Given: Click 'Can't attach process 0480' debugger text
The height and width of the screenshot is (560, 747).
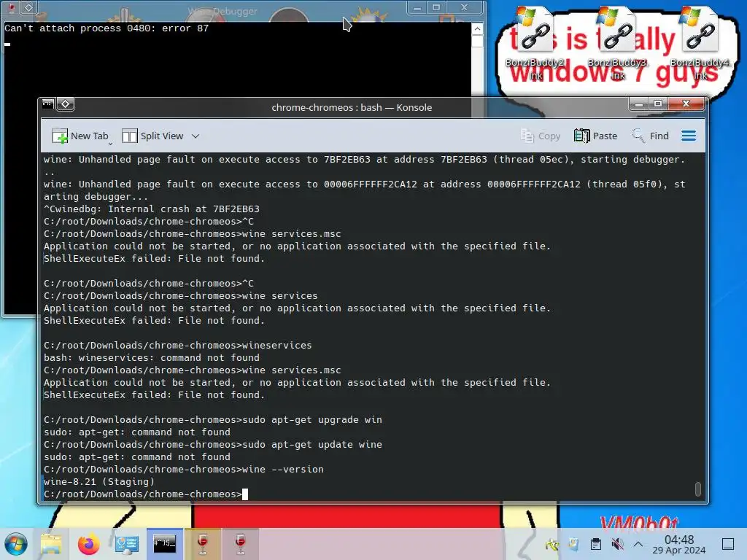Looking at the screenshot, I should [107, 28].
